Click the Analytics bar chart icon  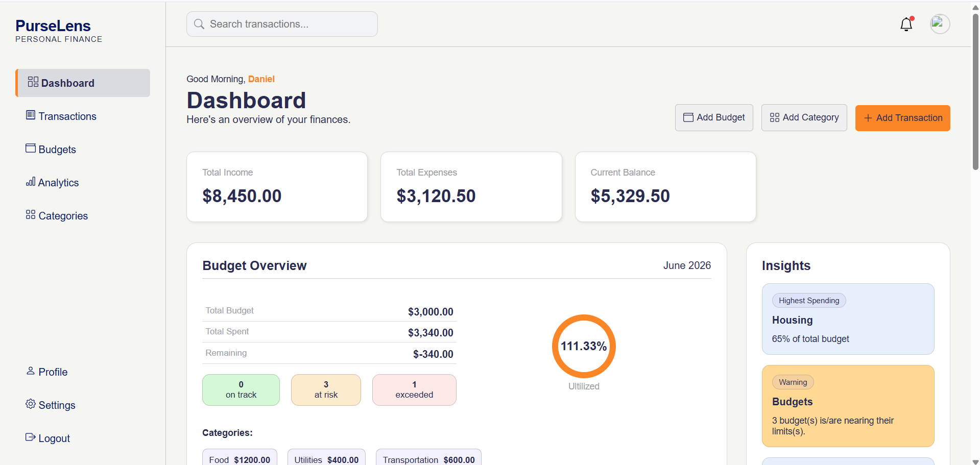(x=31, y=182)
